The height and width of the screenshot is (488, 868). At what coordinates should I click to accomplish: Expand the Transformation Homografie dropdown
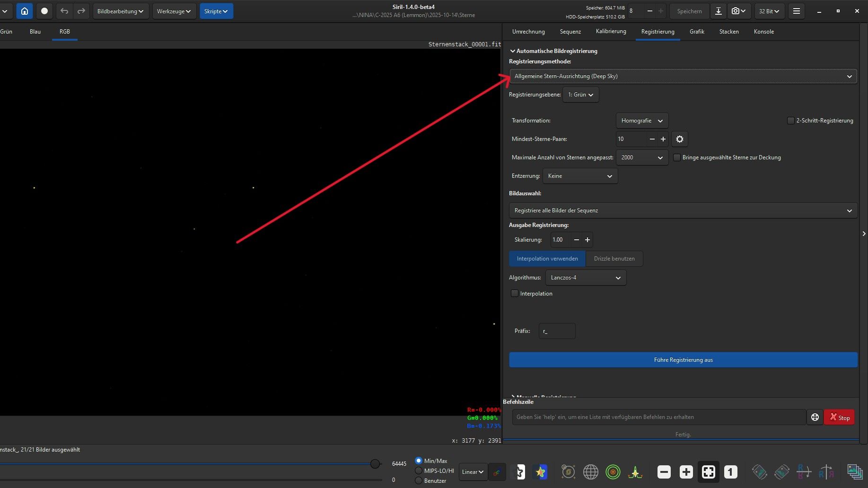click(641, 121)
